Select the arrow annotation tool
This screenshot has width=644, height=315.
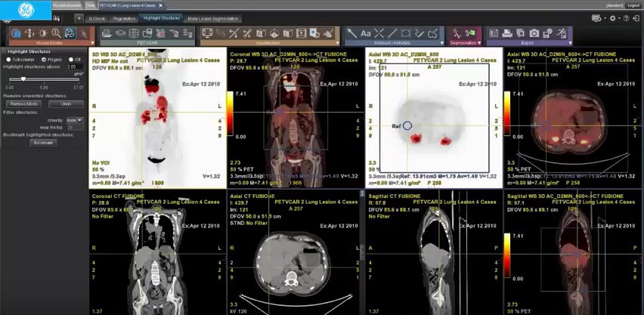(352, 33)
